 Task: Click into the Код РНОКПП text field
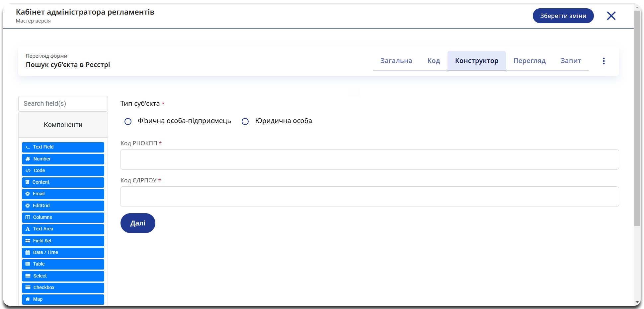(x=369, y=159)
